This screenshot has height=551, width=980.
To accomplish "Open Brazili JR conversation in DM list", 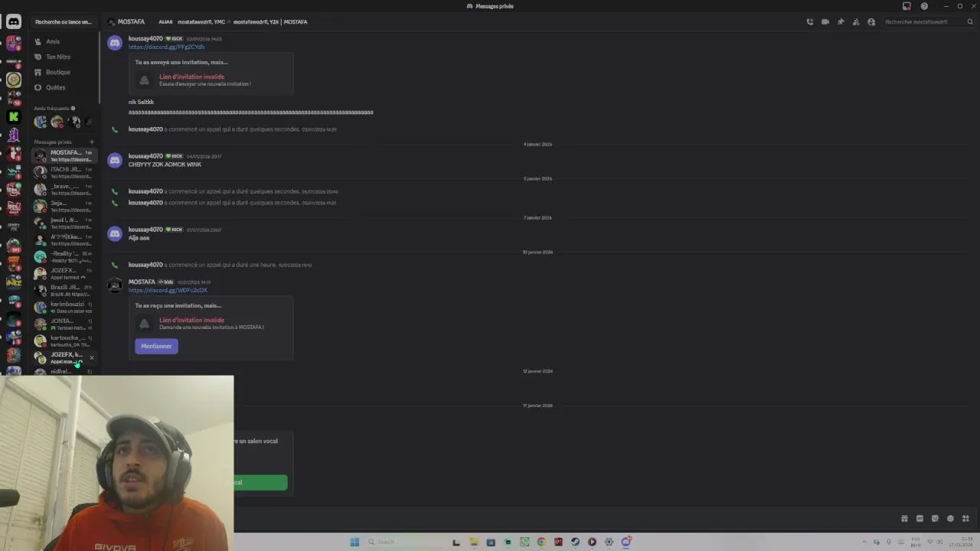I will 65,290.
